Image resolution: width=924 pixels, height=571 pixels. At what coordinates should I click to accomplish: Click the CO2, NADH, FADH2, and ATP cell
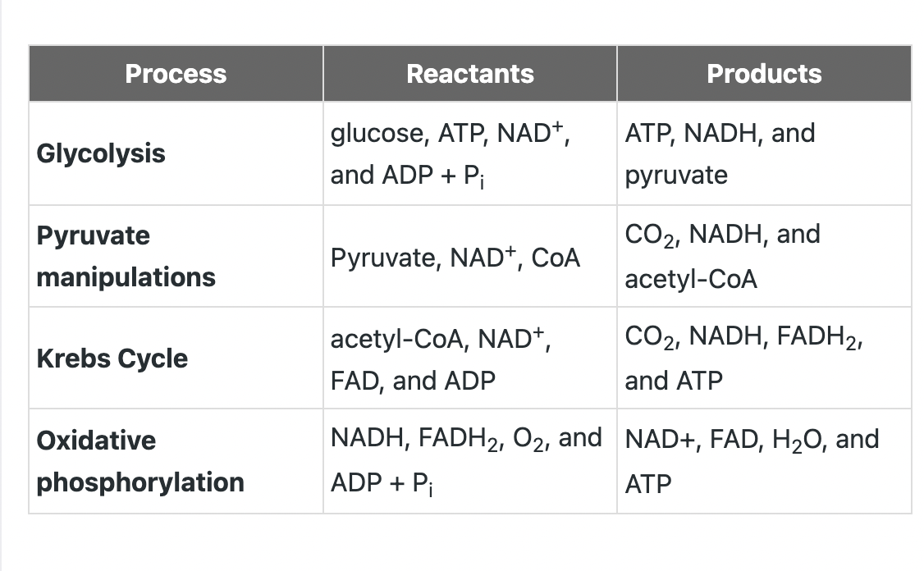(x=764, y=359)
